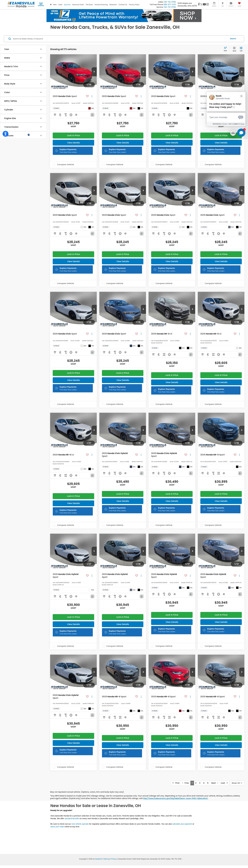Screen dimensions: 248x868
Task: Open three-dot menu on $30,895 HR-V Sport
Action: [x=240, y=455]
